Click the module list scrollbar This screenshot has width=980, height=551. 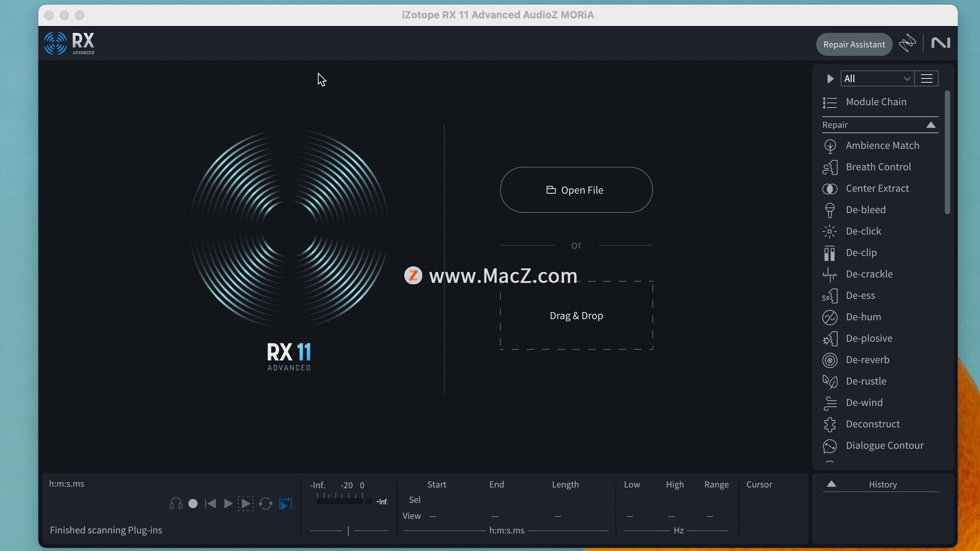947,153
